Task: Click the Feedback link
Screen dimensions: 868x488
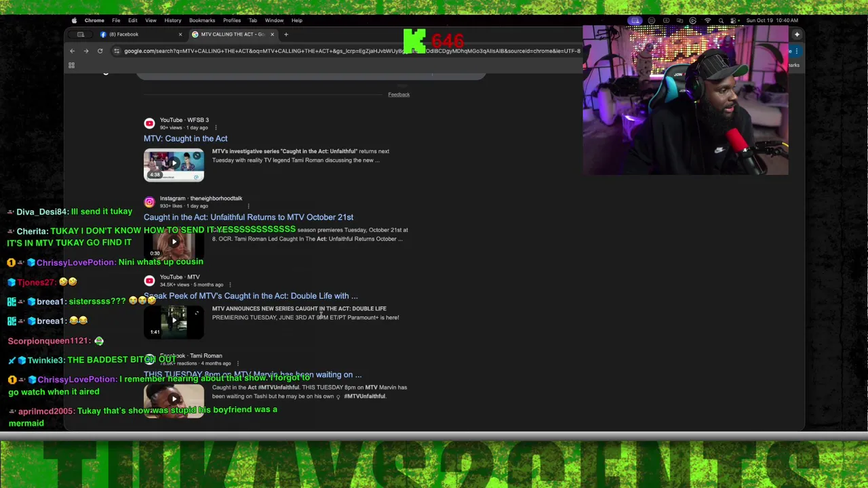Action: [399, 94]
